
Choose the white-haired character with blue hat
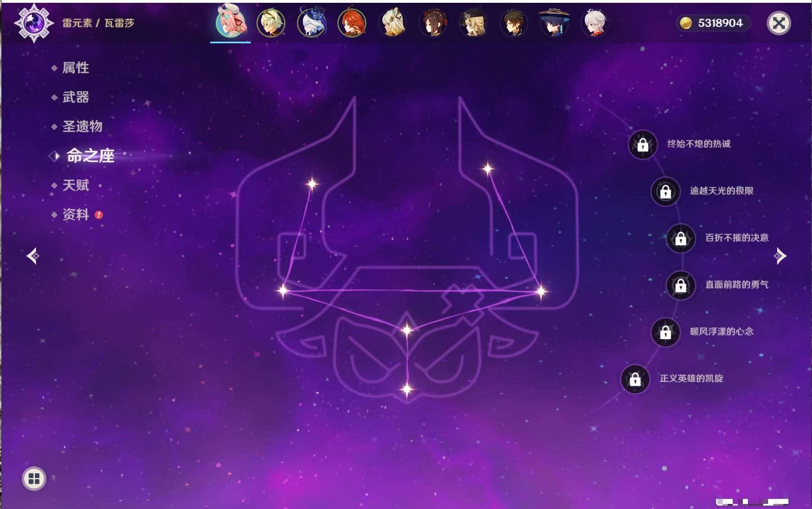pyautogui.click(x=312, y=23)
